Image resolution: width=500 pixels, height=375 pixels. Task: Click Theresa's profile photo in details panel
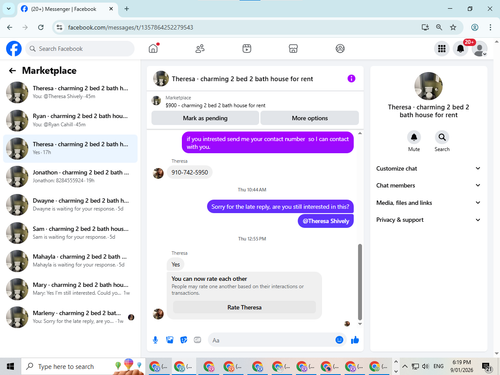[429, 86]
